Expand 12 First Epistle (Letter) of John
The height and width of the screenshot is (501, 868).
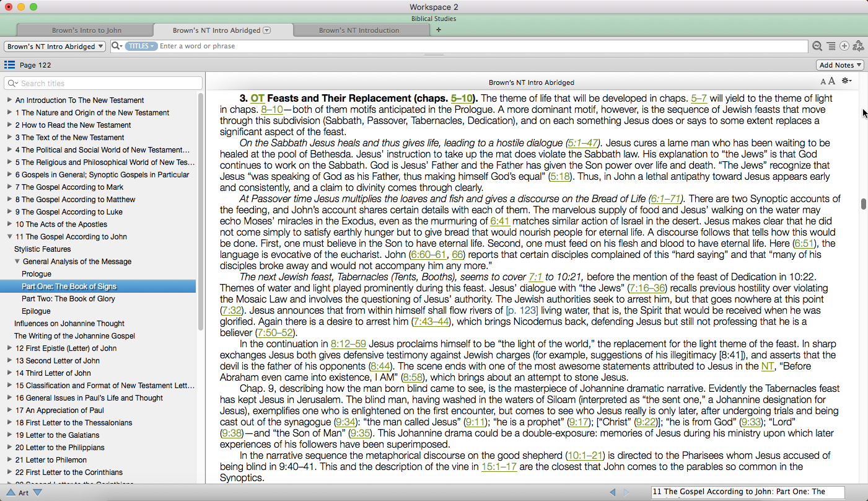pos(9,348)
